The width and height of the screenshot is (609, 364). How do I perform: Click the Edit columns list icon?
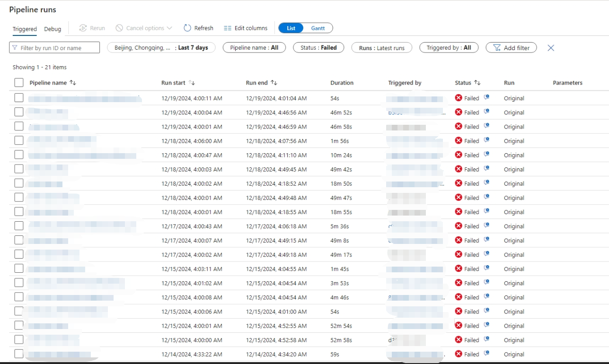(x=228, y=28)
